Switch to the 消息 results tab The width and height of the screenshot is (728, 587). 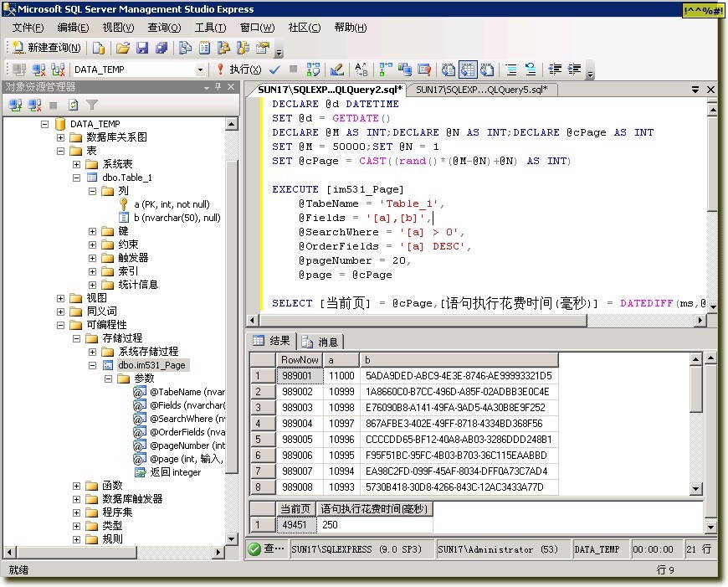[x=321, y=342]
